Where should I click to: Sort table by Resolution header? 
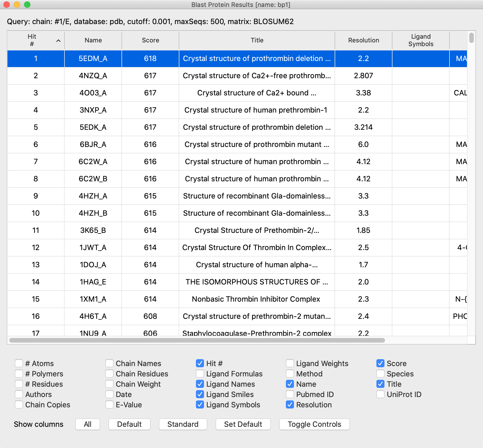tap(363, 40)
